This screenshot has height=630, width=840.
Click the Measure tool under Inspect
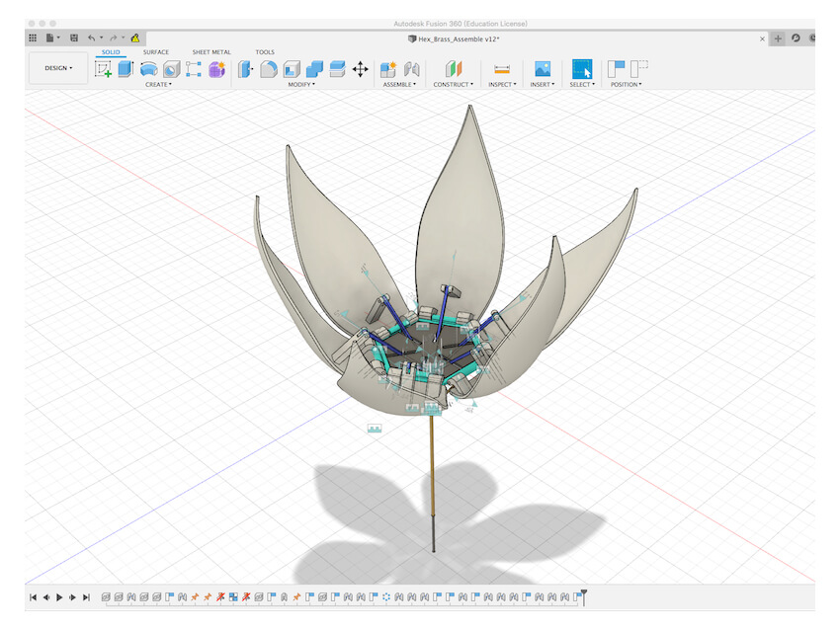click(501, 69)
